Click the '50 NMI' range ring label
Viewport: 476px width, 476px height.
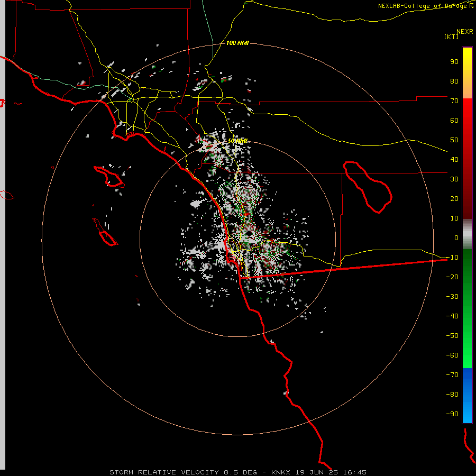tap(237, 141)
